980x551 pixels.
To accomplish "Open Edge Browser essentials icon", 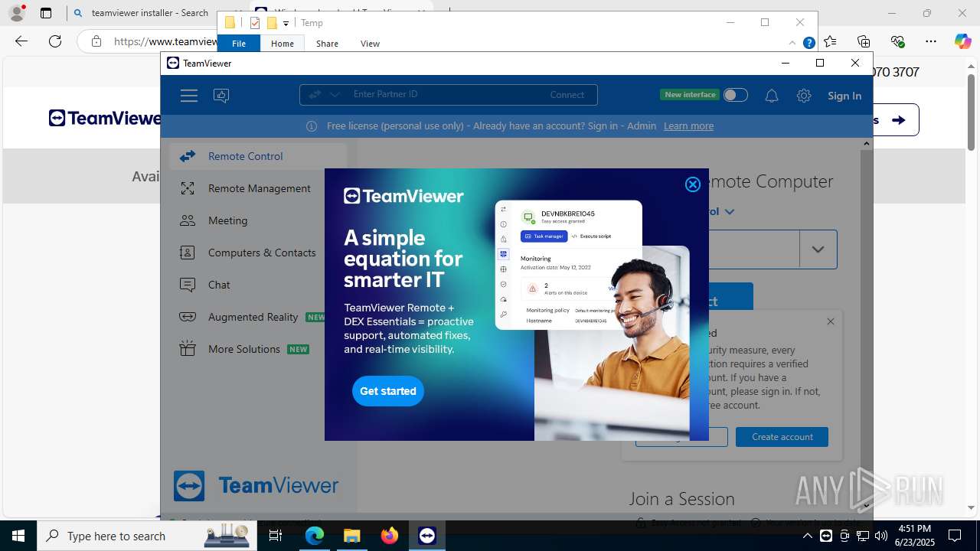I will coord(897,41).
